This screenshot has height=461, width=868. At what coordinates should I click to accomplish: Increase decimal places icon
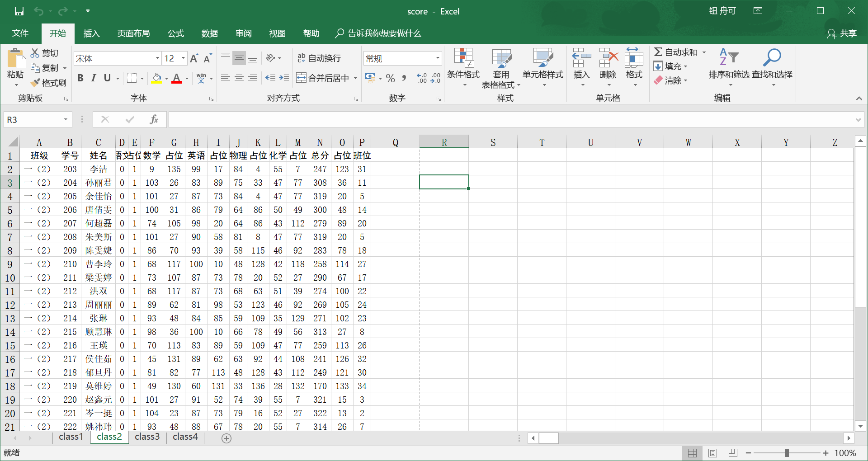click(x=422, y=78)
